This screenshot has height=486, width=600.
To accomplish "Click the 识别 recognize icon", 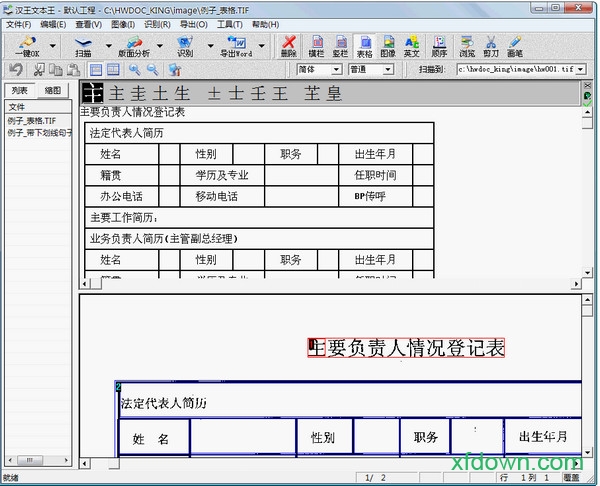I will (x=185, y=45).
